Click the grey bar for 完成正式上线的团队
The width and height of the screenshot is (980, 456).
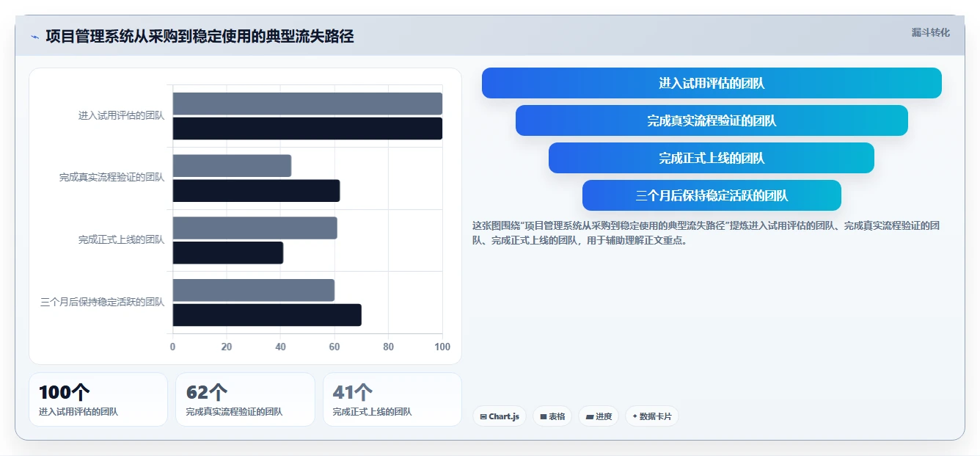click(255, 228)
